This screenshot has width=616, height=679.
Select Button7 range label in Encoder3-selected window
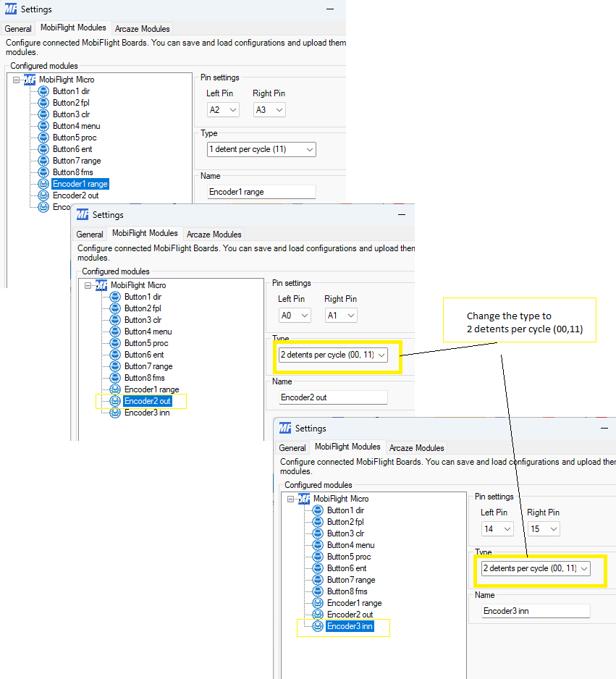pyautogui.click(x=351, y=580)
